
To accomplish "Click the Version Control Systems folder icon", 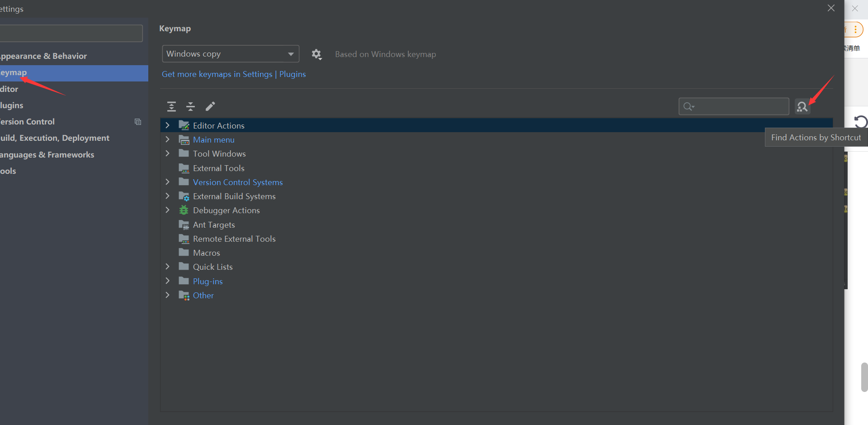I will (184, 182).
